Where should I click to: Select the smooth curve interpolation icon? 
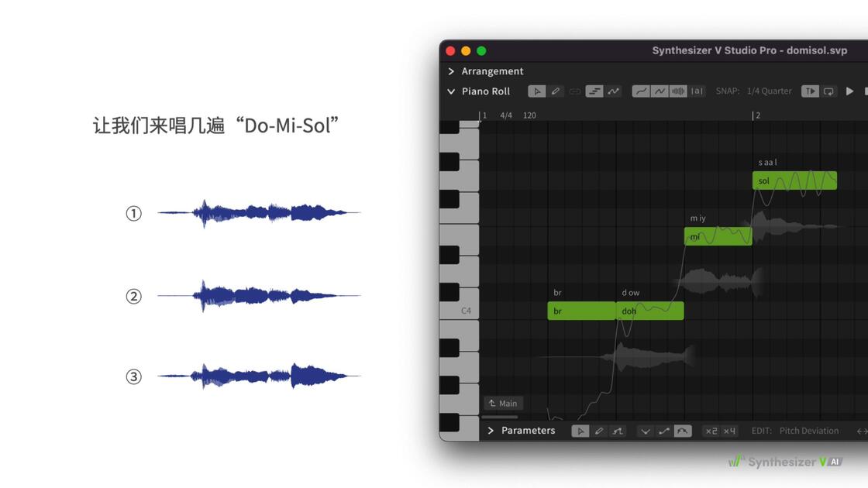point(683,431)
